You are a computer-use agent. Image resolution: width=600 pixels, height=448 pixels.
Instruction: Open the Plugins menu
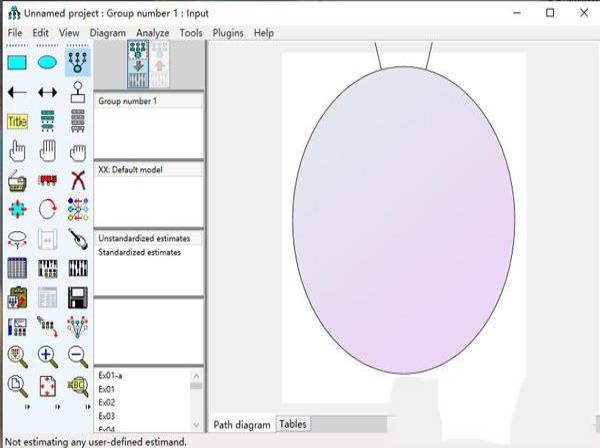228,33
